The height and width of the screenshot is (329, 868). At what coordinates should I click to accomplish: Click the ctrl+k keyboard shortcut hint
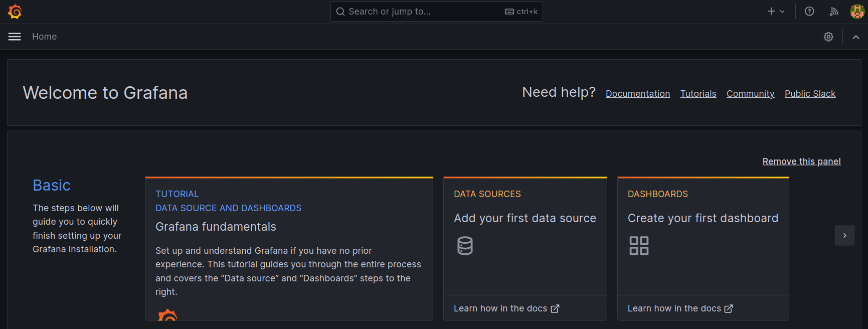tap(522, 12)
